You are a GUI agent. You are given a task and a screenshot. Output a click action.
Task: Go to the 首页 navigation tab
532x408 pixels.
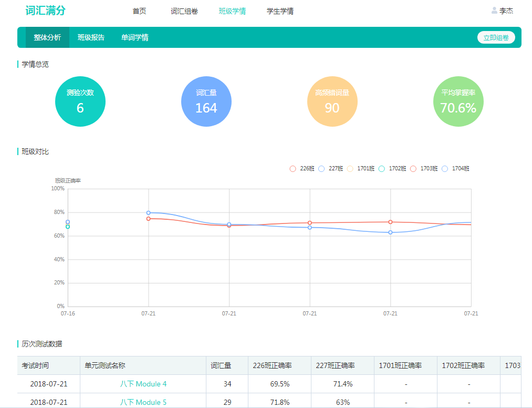pos(139,11)
